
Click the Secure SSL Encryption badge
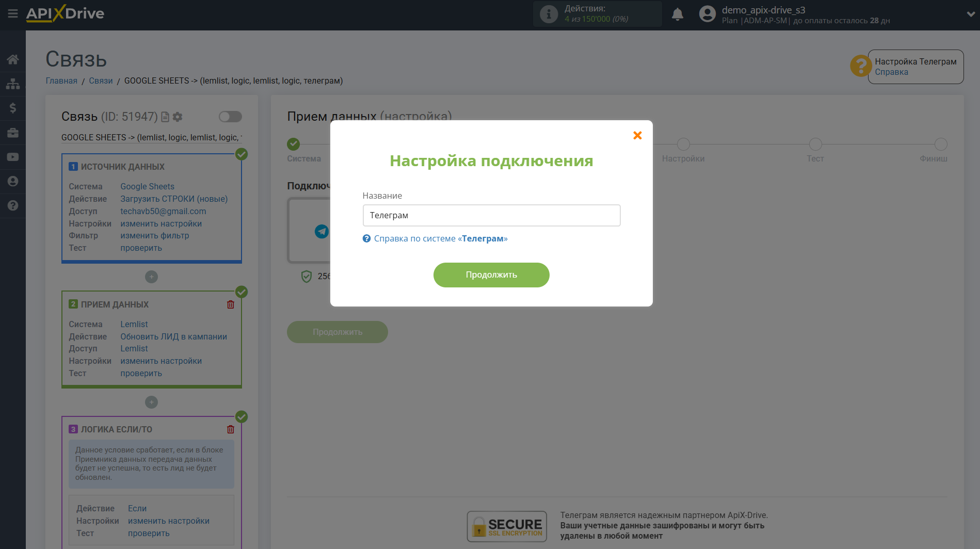(506, 526)
